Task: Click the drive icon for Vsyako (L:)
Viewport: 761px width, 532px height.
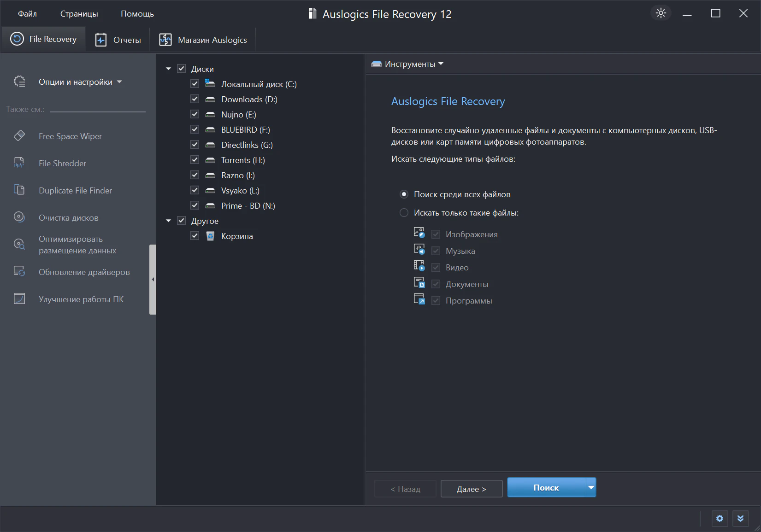Action: (210, 190)
